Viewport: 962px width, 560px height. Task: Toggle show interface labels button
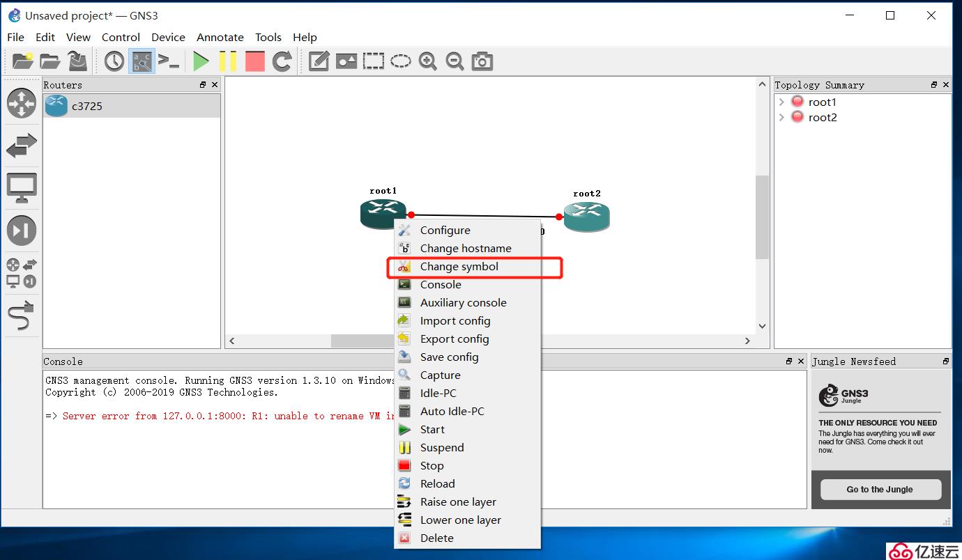pos(142,61)
